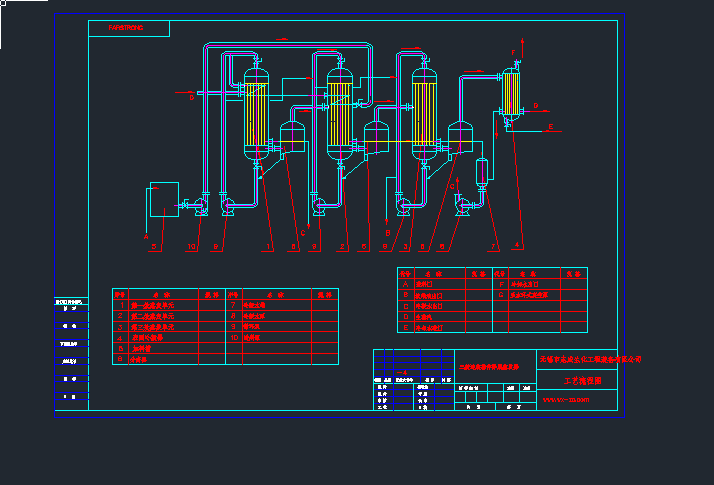Click the pump symbol right of the feed tank
This screenshot has width=714, height=485.
[200, 206]
